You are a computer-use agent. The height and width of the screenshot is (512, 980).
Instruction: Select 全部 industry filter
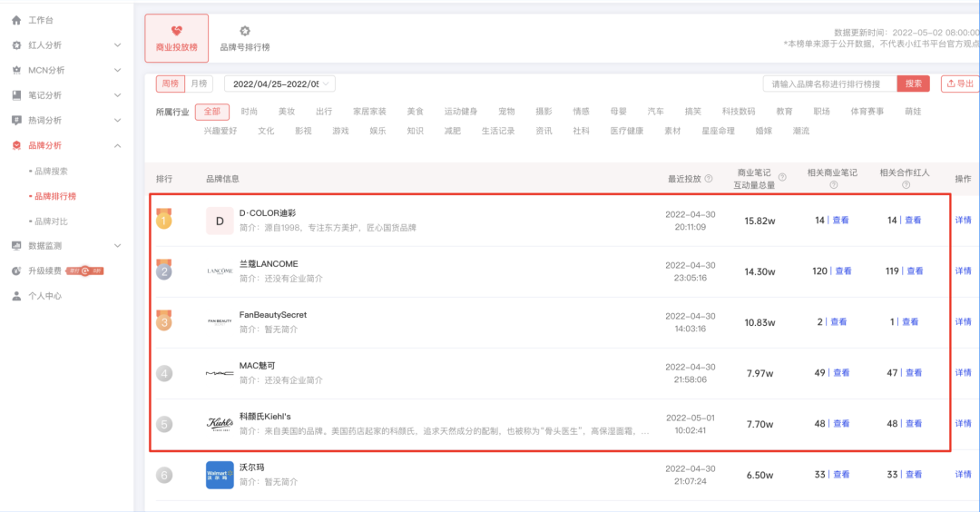[x=211, y=112]
